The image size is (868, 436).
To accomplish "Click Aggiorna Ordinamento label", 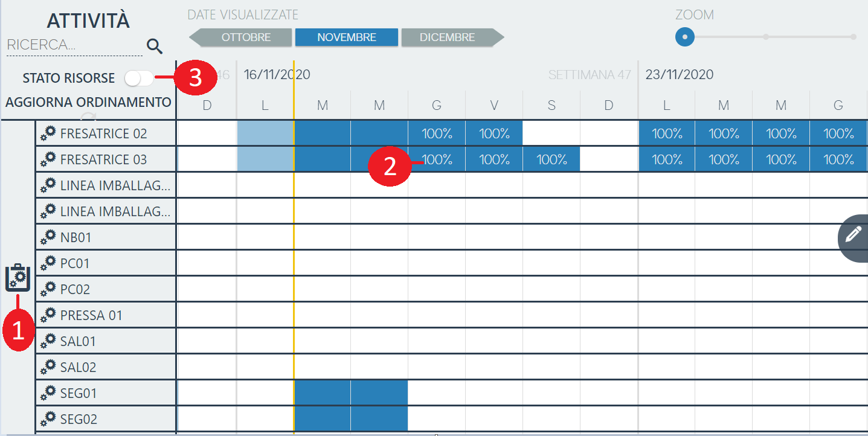I will pyautogui.click(x=88, y=102).
